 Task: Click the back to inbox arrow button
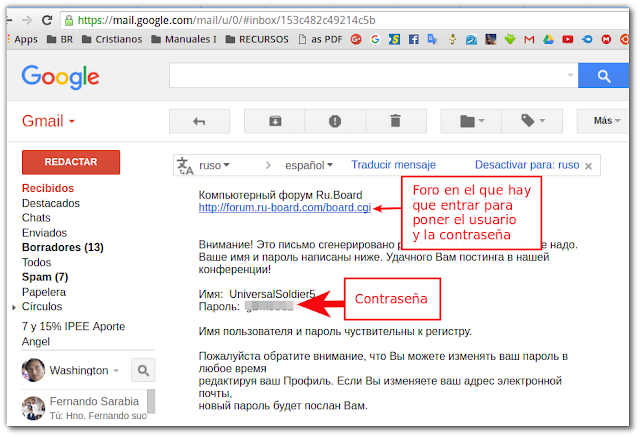pyautogui.click(x=200, y=121)
